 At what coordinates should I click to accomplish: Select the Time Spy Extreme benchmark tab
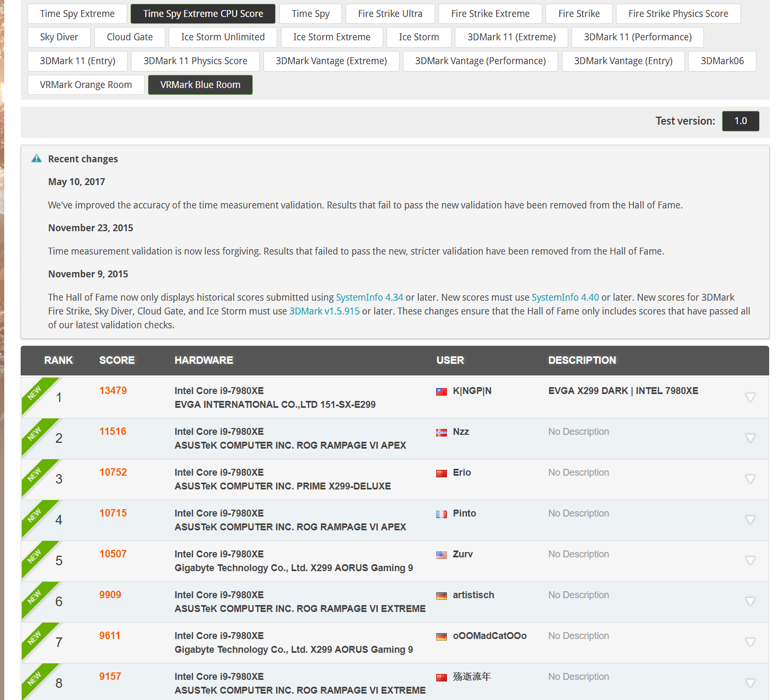pos(77,14)
